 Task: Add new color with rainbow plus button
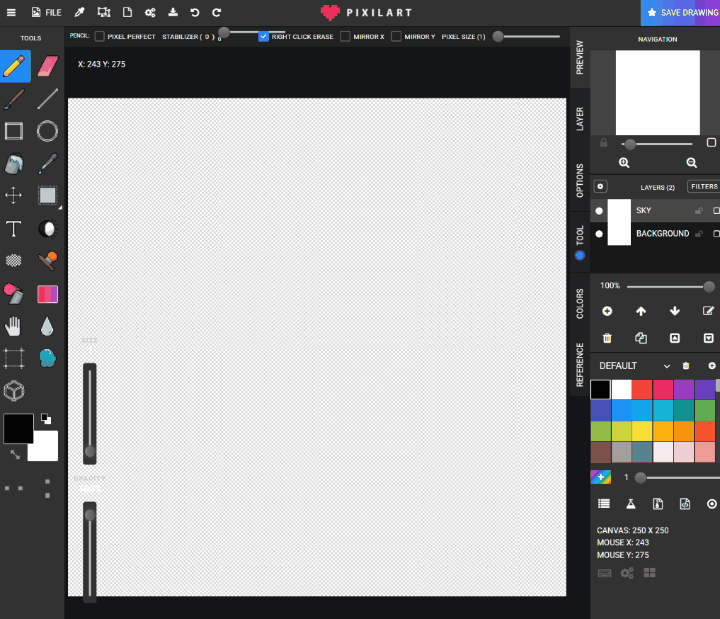[601, 477]
